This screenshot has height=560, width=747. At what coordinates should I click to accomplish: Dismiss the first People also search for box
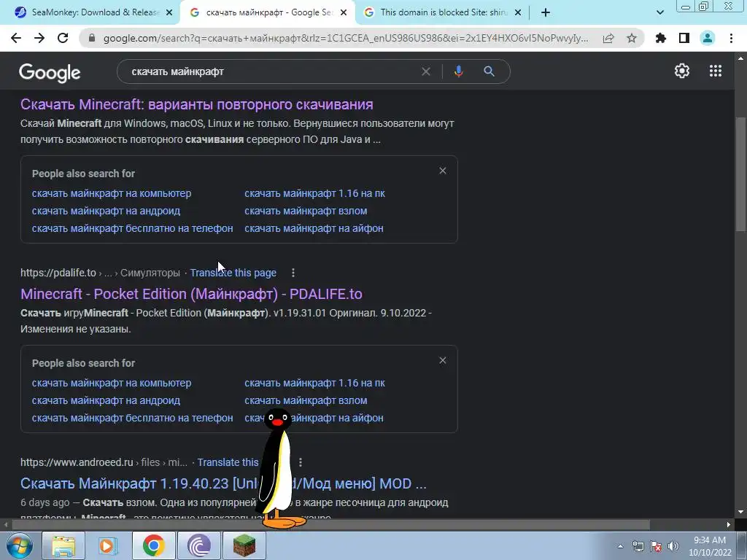[x=443, y=171]
